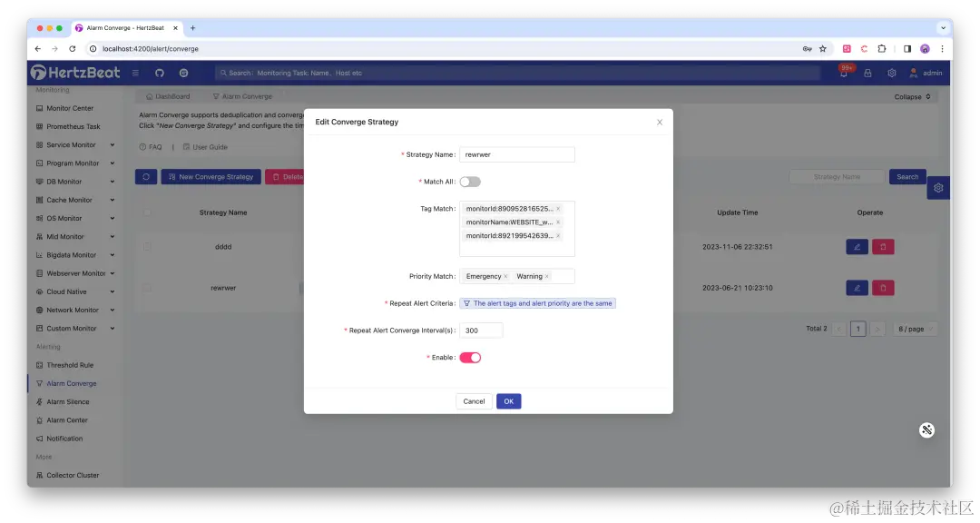Click New Converge Strategy button

tap(211, 176)
